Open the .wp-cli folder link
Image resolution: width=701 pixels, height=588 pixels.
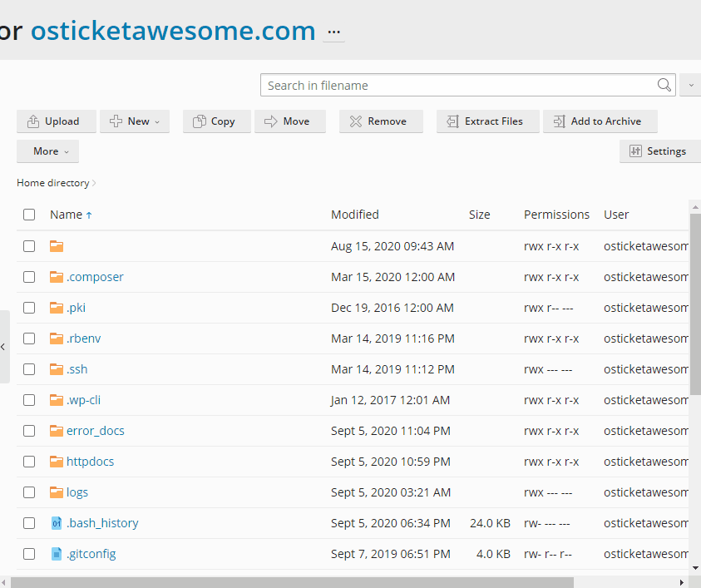pyautogui.click(x=83, y=400)
